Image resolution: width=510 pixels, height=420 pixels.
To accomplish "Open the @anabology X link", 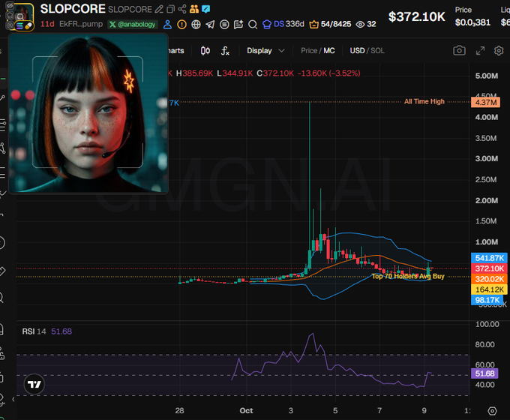I will click(x=133, y=25).
